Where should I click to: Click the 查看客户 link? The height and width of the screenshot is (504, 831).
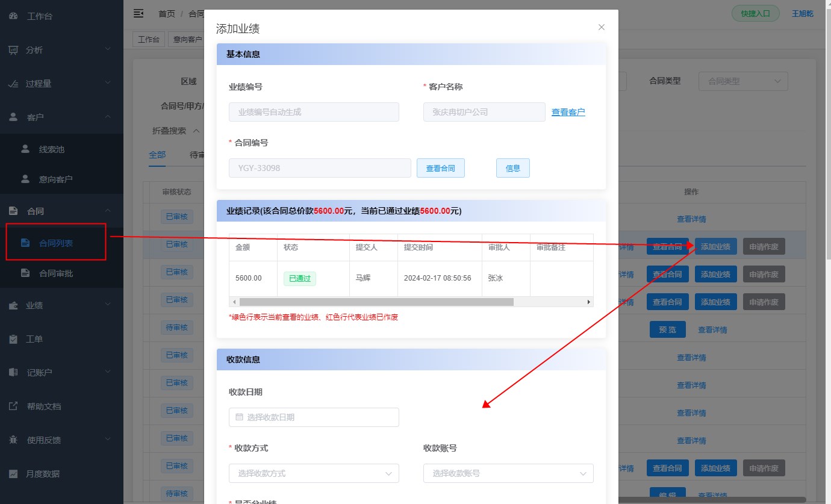568,112
